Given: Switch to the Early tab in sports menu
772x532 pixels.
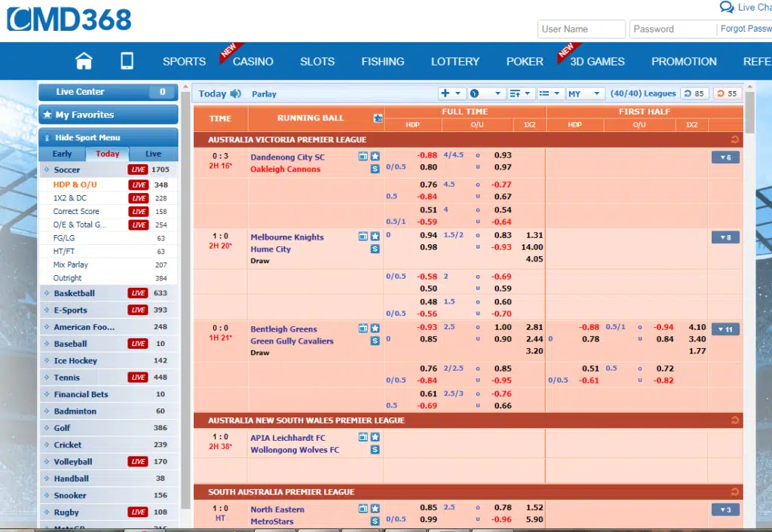Looking at the screenshot, I should pos(62,153).
